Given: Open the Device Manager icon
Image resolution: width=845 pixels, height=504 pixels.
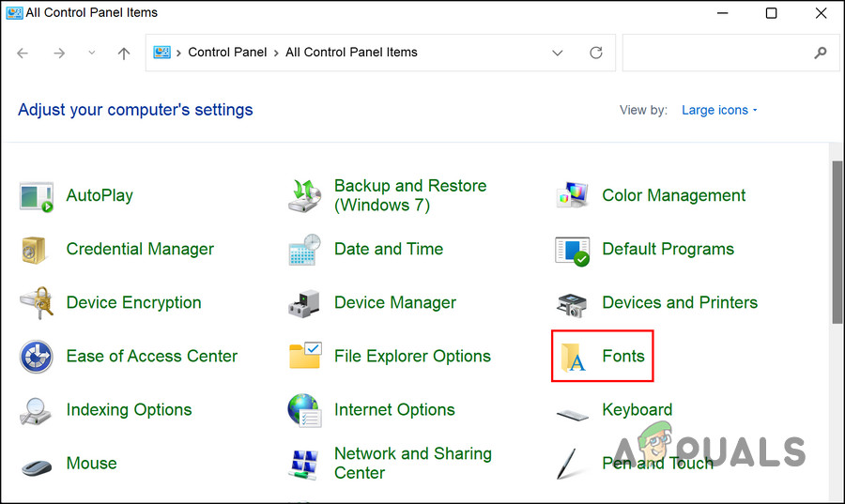Looking at the screenshot, I should click(x=304, y=304).
